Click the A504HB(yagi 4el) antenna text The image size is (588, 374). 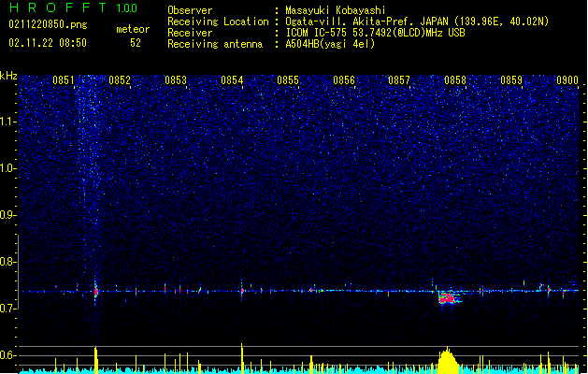coord(330,44)
